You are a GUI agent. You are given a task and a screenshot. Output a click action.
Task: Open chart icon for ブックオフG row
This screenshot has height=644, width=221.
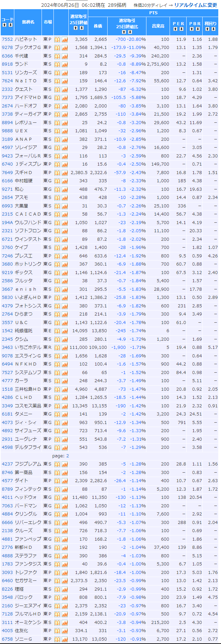click(65, 48)
